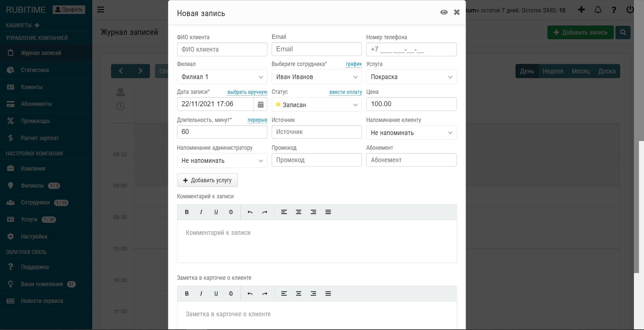Click redo in the client note editor
644x330 pixels.
pyautogui.click(x=265, y=293)
